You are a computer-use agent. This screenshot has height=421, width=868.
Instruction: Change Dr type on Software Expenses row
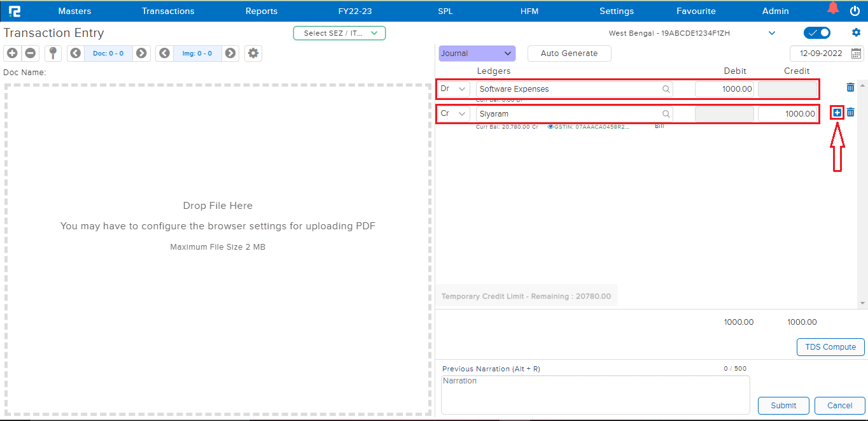[x=454, y=89]
